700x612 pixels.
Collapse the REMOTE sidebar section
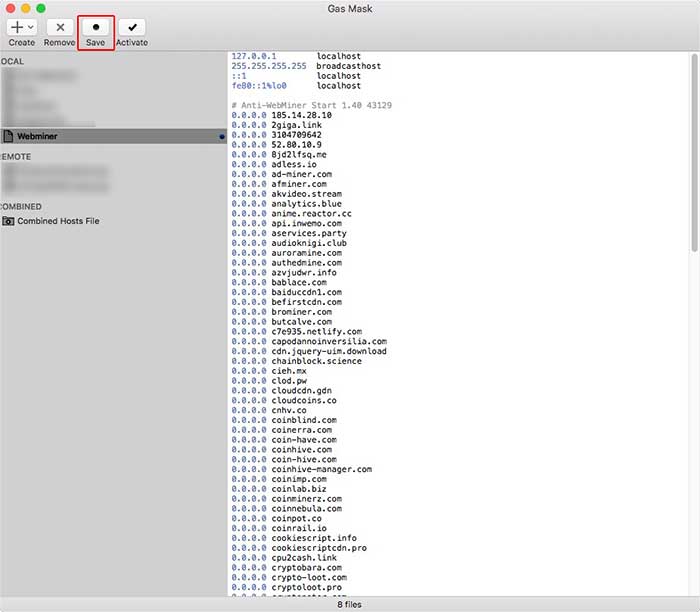pos(15,157)
